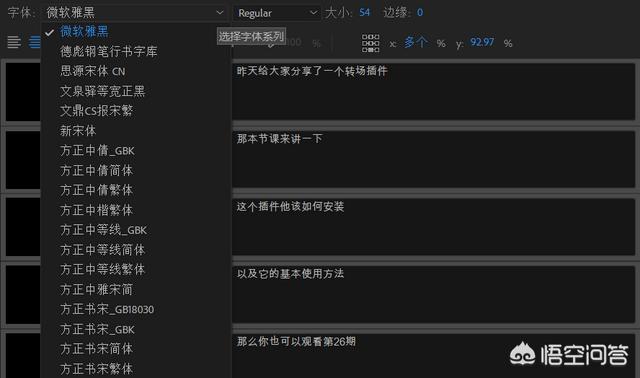640x378 pixels.
Task: Choose 方正书宋简体 font
Action: point(96,349)
